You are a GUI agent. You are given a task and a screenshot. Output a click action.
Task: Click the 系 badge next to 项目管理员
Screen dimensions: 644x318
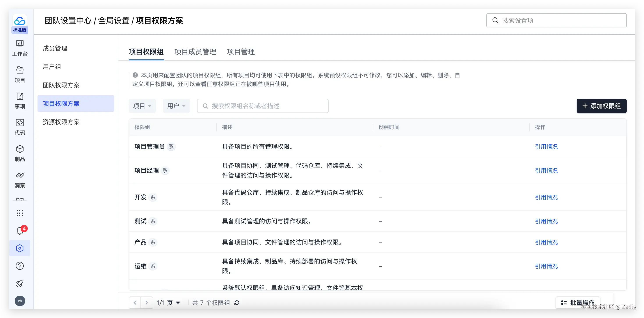tap(171, 147)
